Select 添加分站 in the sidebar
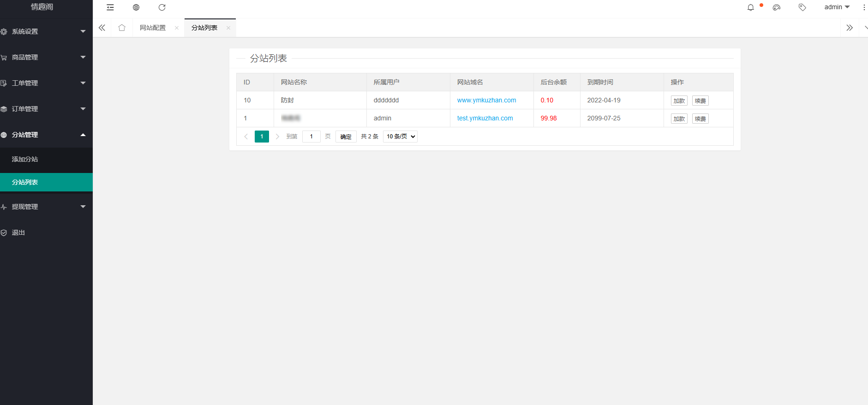 (x=25, y=159)
